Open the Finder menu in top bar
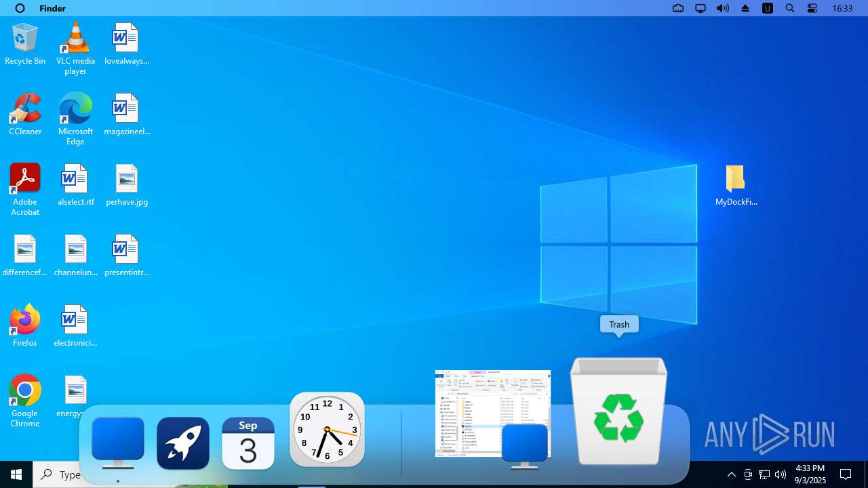The height and width of the screenshot is (488, 868). pos(53,8)
